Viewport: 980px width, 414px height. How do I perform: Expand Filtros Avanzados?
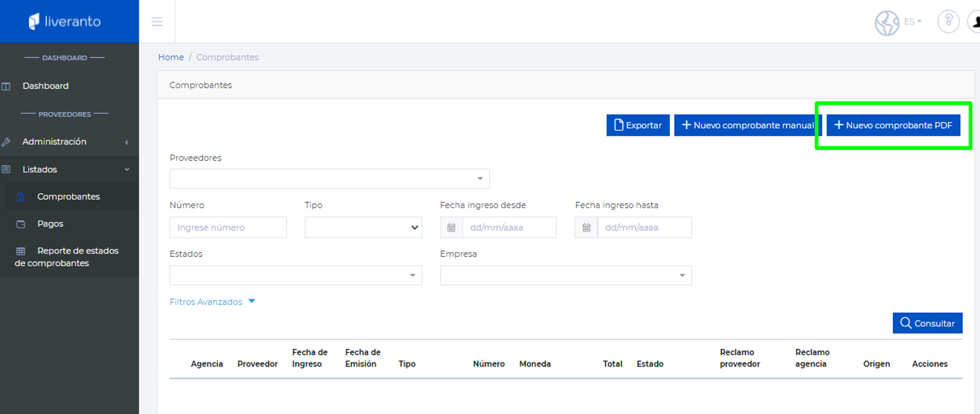212,302
